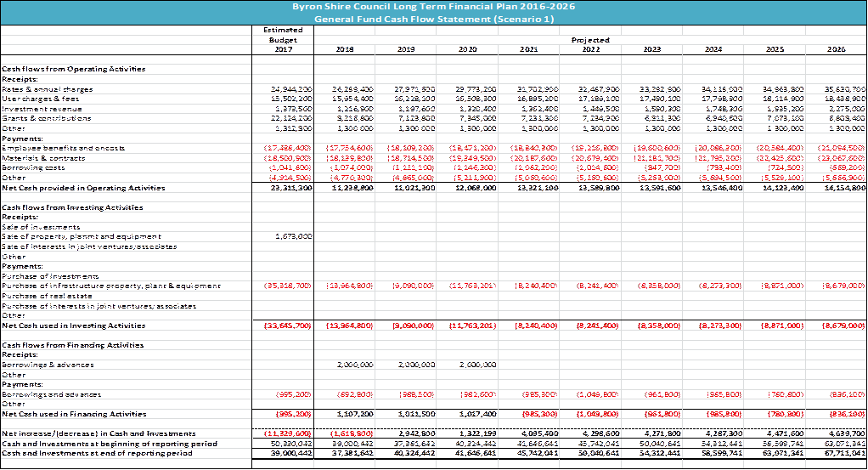
Task: Select the 'Sale of investments' row label
Action: coord(41,227)
